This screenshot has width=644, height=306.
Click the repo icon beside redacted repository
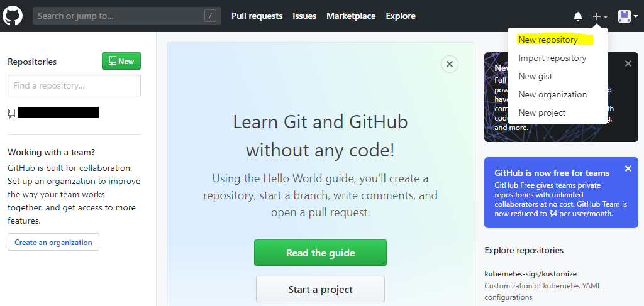(x=11, y=113)
